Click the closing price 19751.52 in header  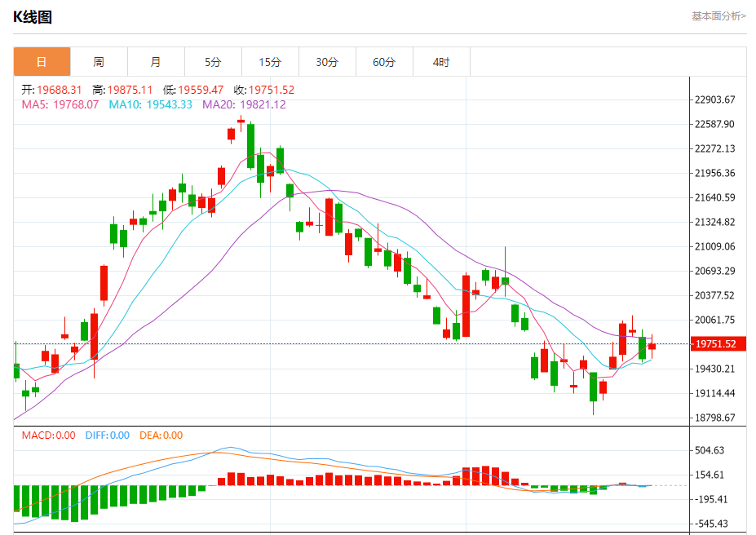coord(272,91)
